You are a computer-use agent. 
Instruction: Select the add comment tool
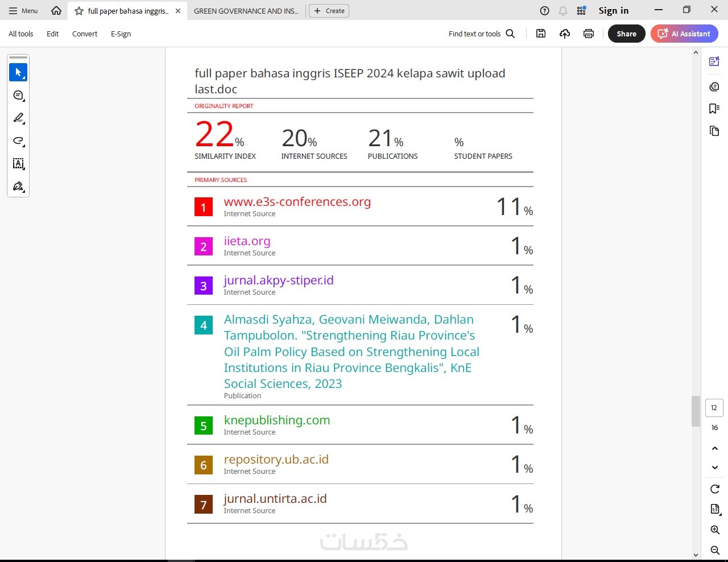pos(18,95)
